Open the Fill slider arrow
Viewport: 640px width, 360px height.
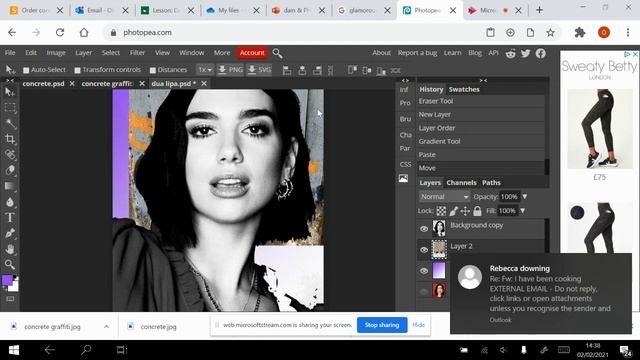(522, 211)
